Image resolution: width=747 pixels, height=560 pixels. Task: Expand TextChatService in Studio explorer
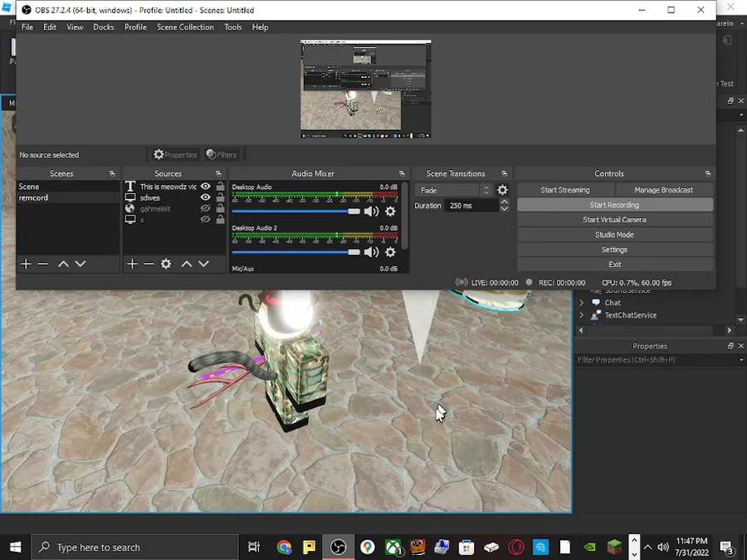(x=581, y=314)
